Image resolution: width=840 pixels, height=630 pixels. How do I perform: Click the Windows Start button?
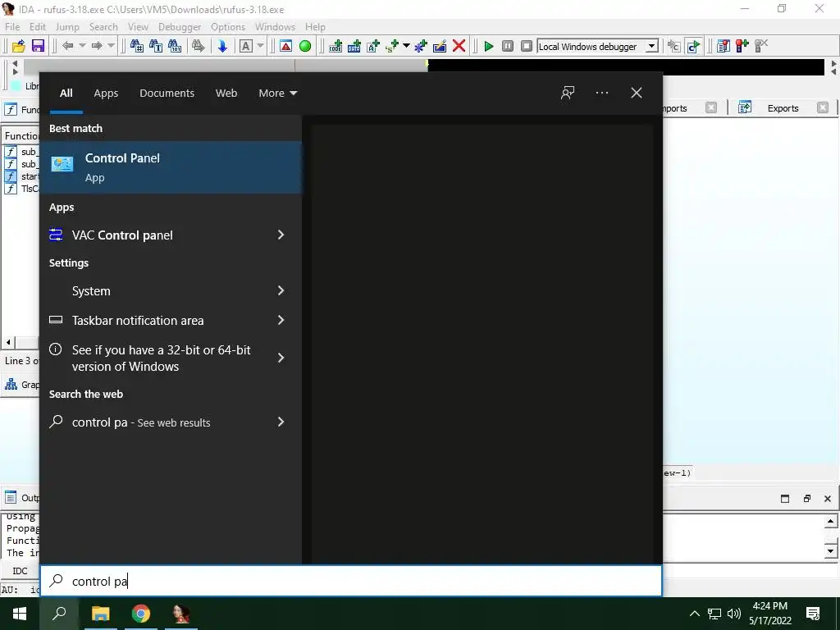[x=20, y=614]
